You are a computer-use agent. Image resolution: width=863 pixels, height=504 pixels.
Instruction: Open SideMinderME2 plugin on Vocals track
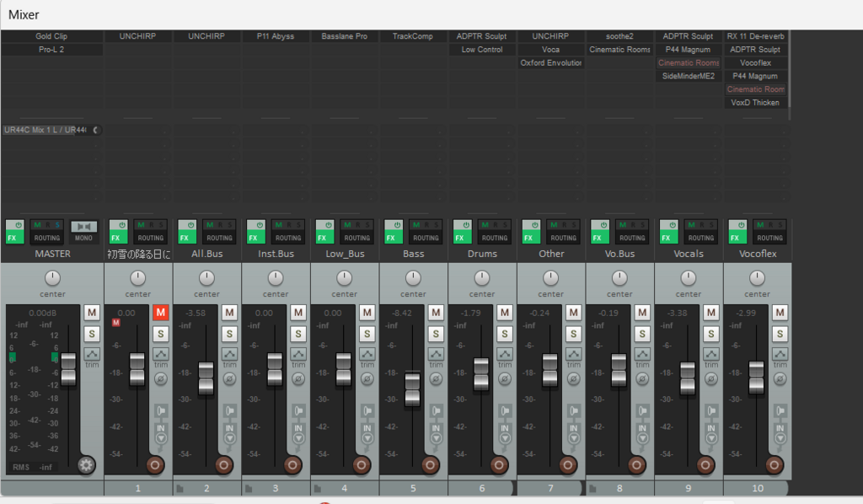click(688, 76)
